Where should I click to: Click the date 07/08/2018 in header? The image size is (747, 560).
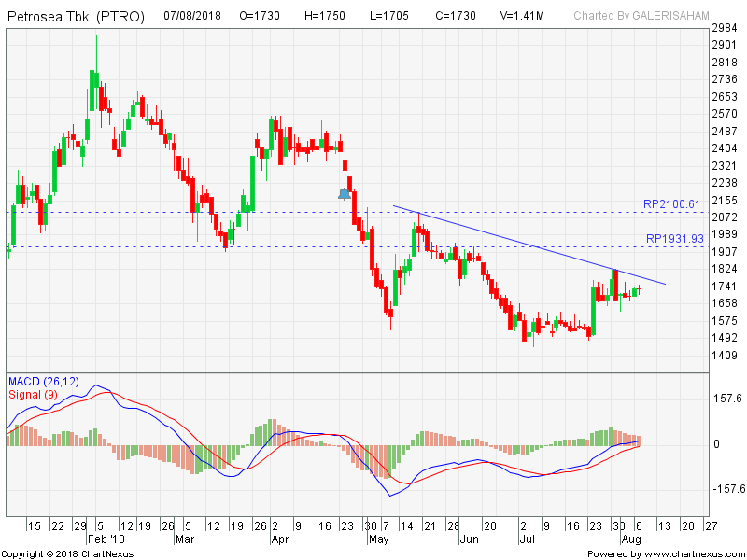coord(194,16)
